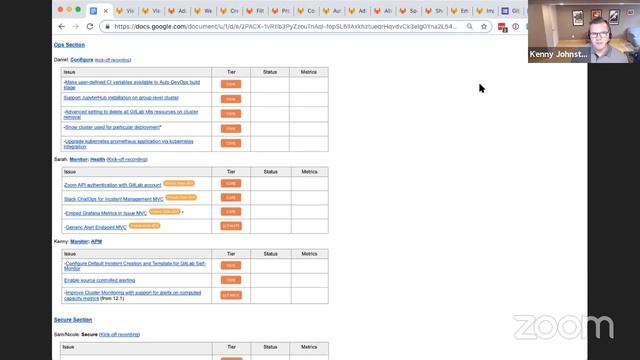Click Tier badge for 'Improve Cluster Monitoring' row
Screen dimensions: 640x360
click(x=231, y=295)
